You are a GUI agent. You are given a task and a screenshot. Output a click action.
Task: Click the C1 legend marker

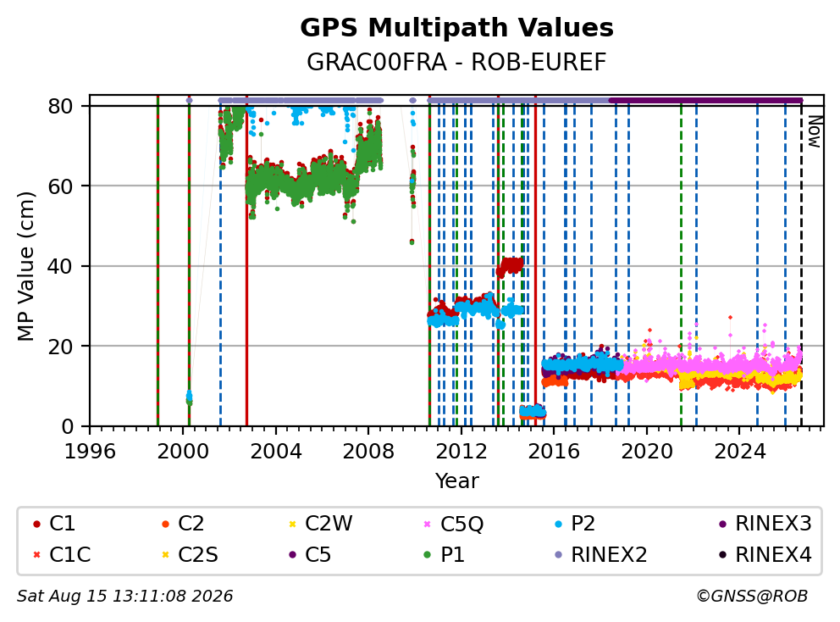pyautogui.click(x=36, y=524)
